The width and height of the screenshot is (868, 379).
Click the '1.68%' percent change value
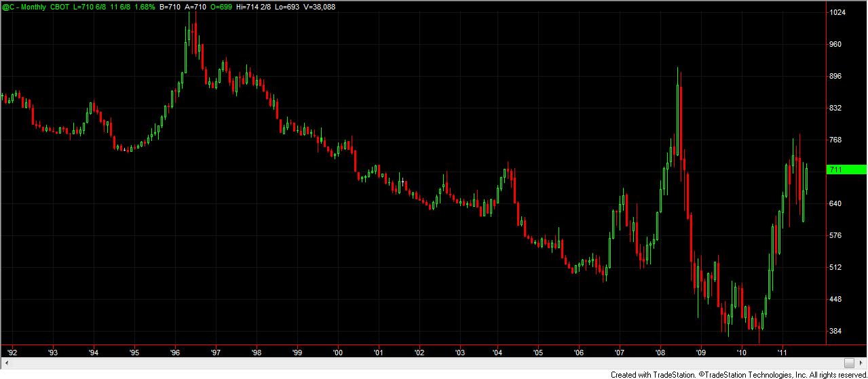tap(145, 7)
